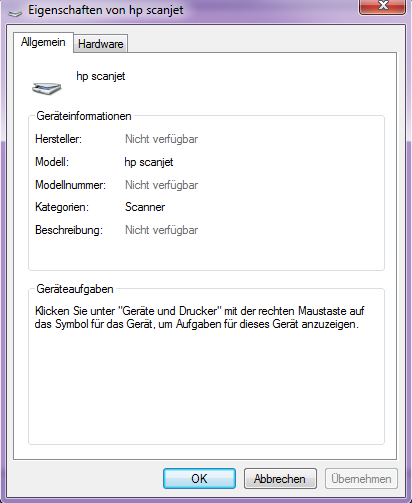Click the small scanner icon in title bar

tap(15, 13)
